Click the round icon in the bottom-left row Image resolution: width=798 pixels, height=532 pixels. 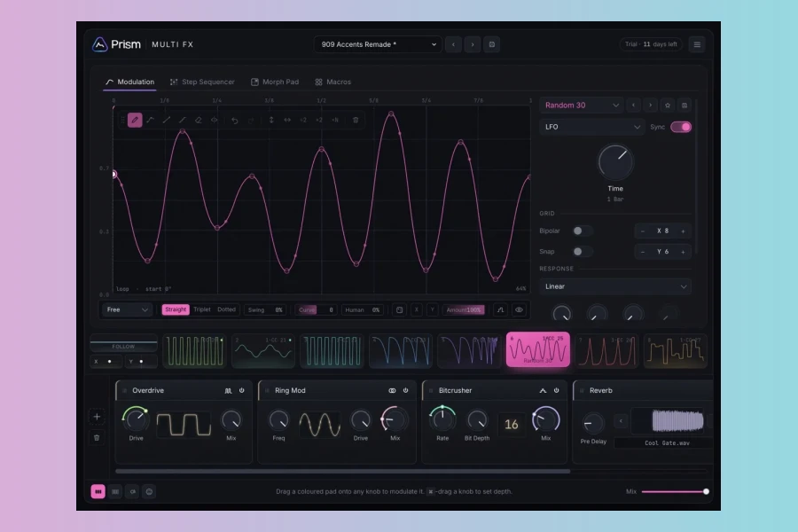pos(149,492)
